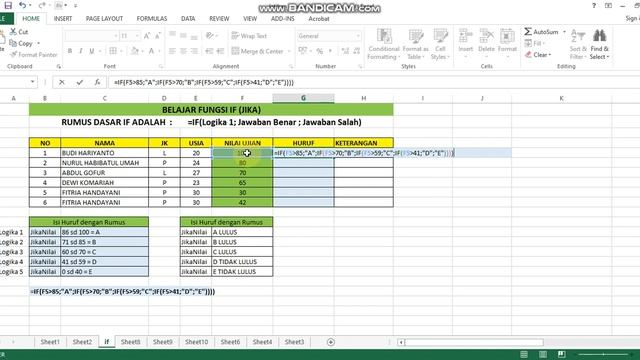Viewport: 640px width, 360px height.
Task: Toggle Italic formatting
Action: pos(80,51)
